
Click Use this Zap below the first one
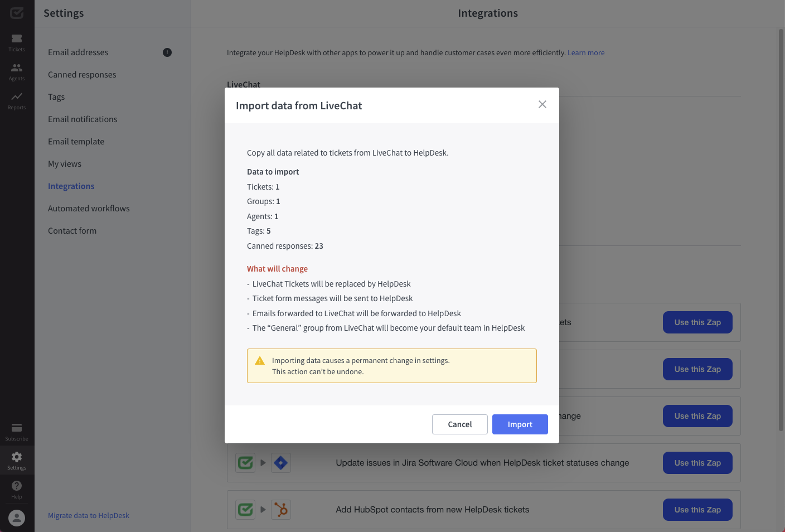697,369
